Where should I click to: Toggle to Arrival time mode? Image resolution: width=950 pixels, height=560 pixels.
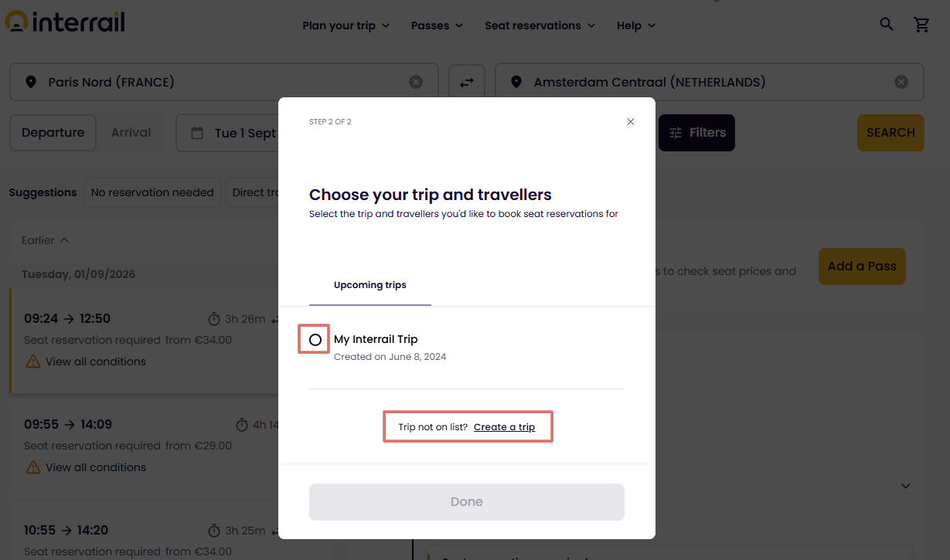131,133
